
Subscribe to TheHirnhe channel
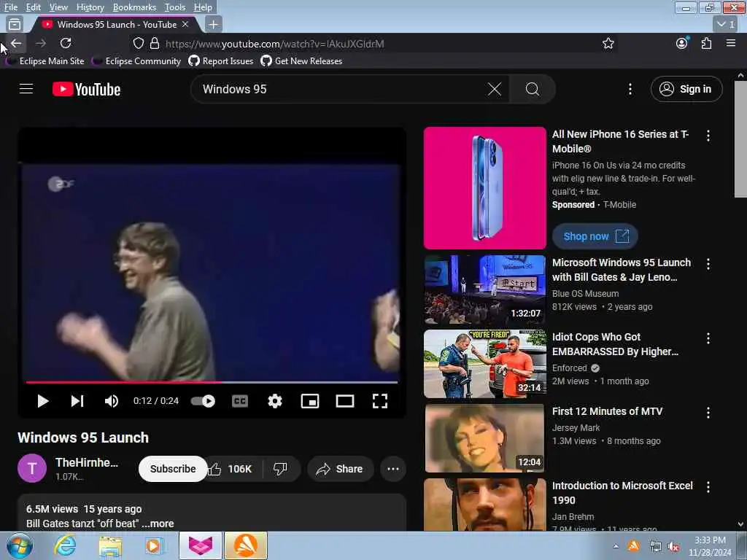tap(173, 469)
